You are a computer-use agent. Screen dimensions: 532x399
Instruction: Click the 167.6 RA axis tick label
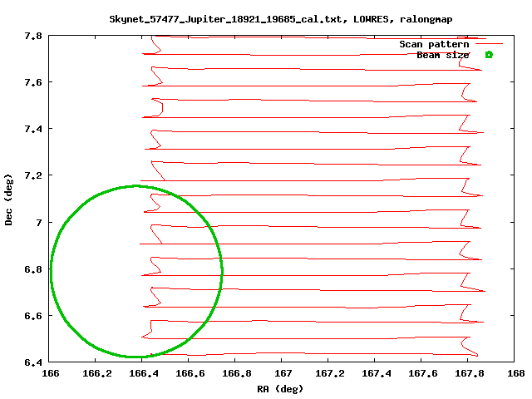422,373
